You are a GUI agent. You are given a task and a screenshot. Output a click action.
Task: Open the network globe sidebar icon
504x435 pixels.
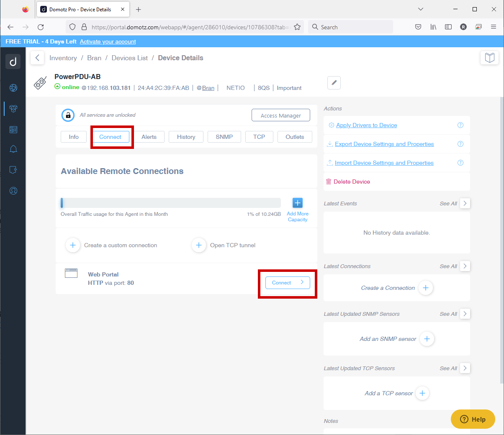coord(13,88)
